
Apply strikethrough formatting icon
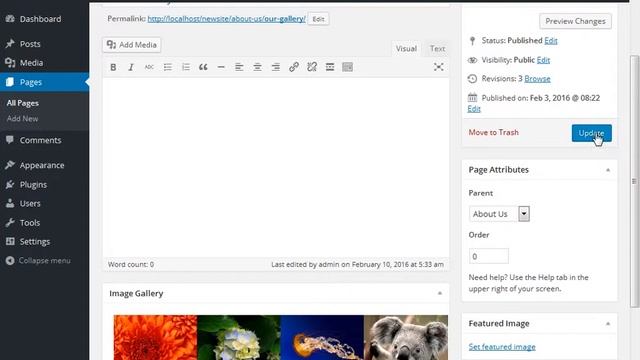click(x=149, y=67)
